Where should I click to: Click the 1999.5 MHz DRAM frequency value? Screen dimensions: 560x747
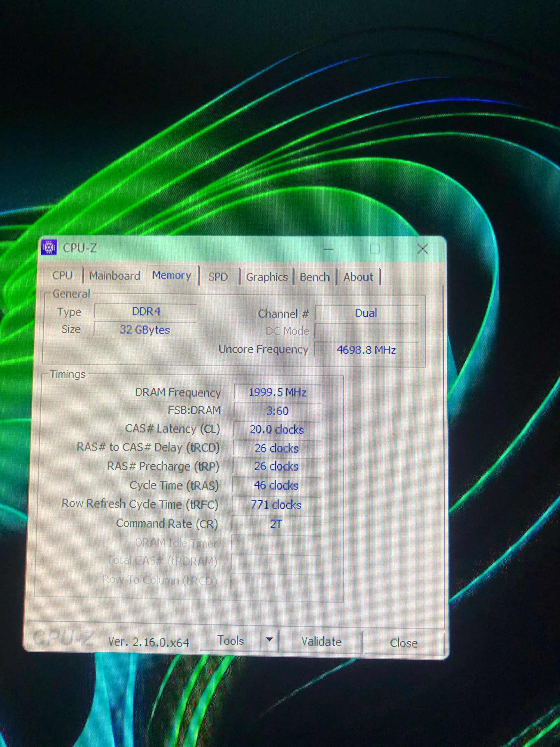277,392
